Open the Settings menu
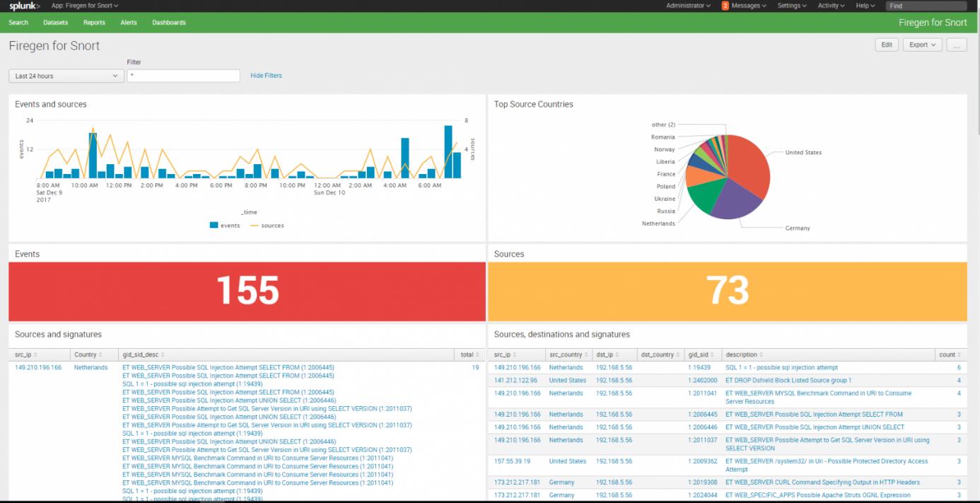 pyautogui.click(x=792, y=6)
